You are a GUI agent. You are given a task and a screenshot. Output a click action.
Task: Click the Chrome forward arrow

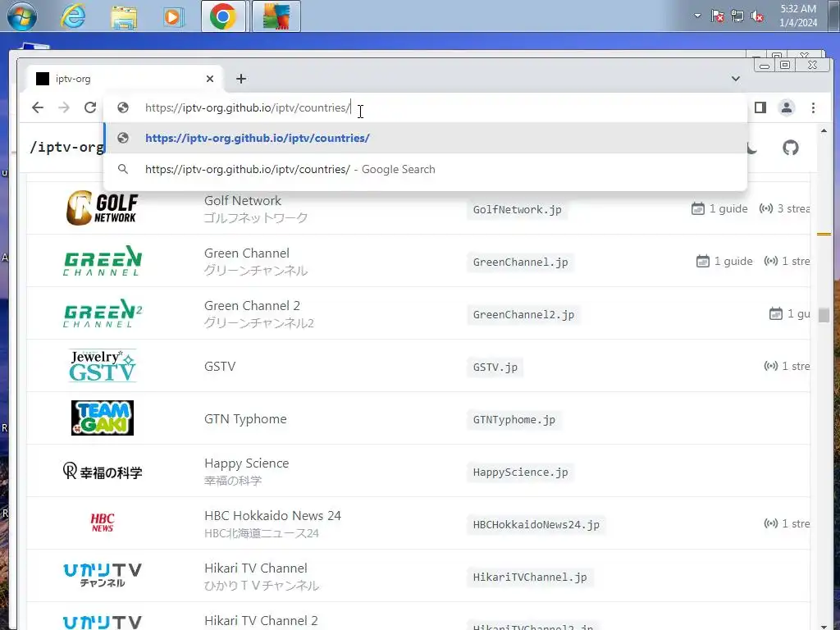(x=64, y=107)
